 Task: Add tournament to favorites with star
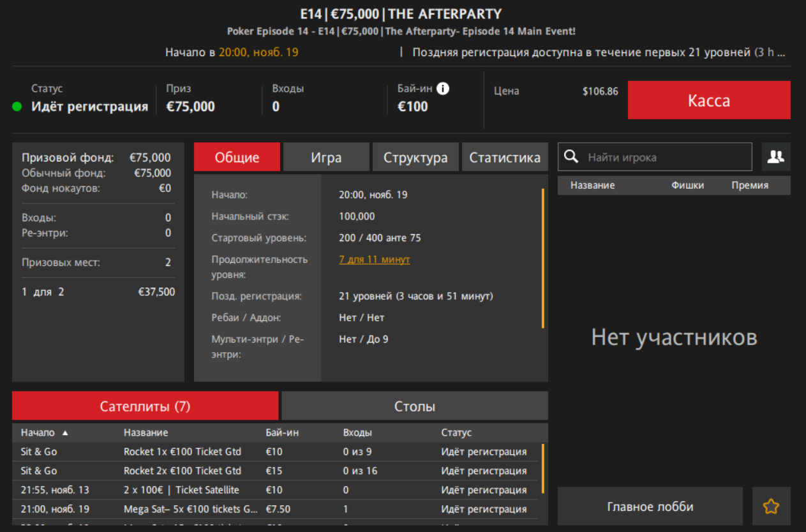point(771,506)
